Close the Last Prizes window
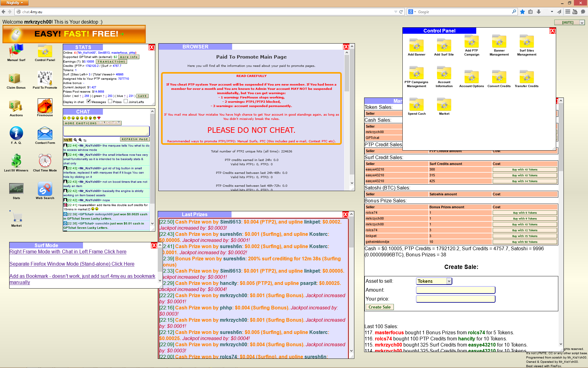This screenshot has width=588, height=368. [345, 215]
